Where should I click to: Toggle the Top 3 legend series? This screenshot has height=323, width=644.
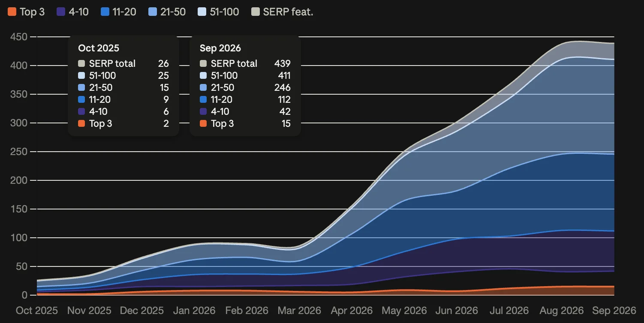[26, 12]
